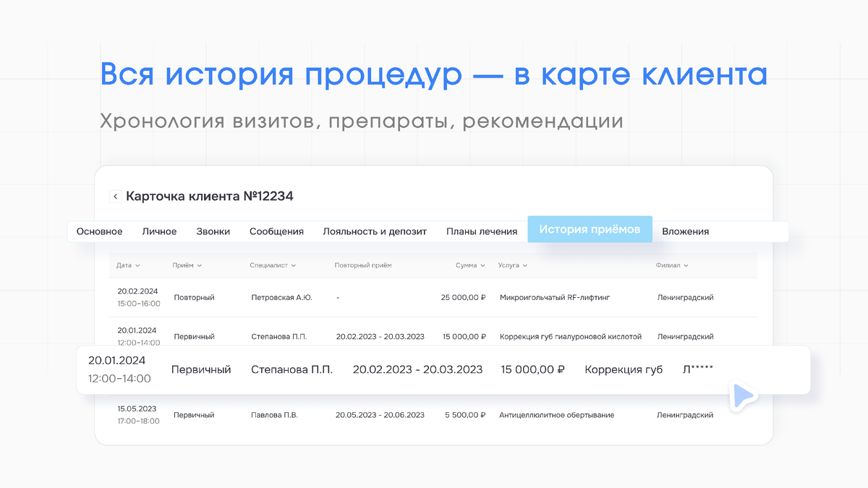The width and height of the screenshot is (868, 488).
Task: Switch to the Вложения tab
Action: 685,231
